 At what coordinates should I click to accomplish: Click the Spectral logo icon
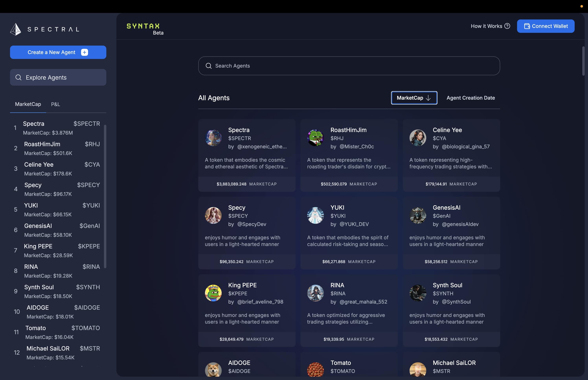16,29
